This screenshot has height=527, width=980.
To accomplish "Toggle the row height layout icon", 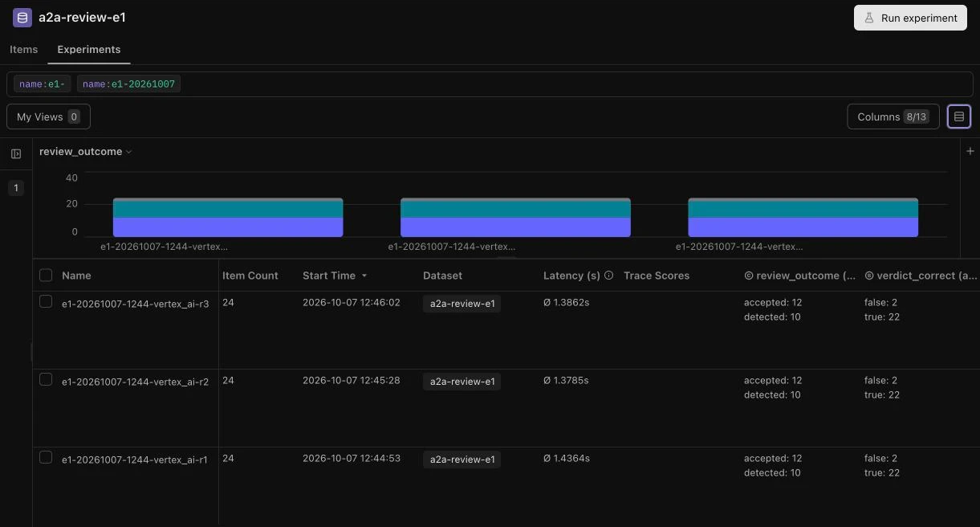I will 959,116.
